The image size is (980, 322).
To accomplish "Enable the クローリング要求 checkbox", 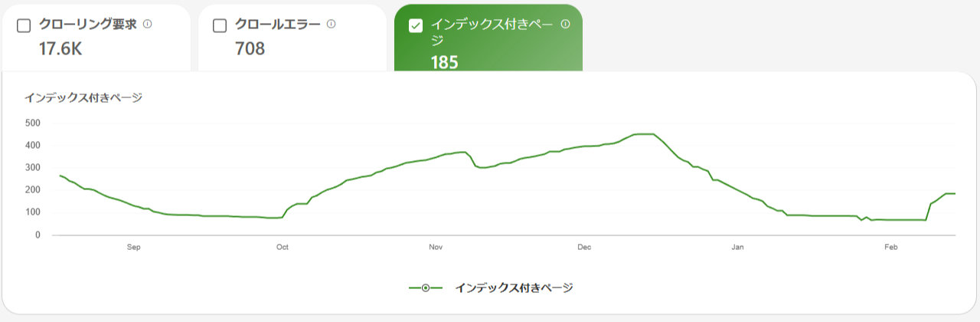I will (x=24, y=25).
